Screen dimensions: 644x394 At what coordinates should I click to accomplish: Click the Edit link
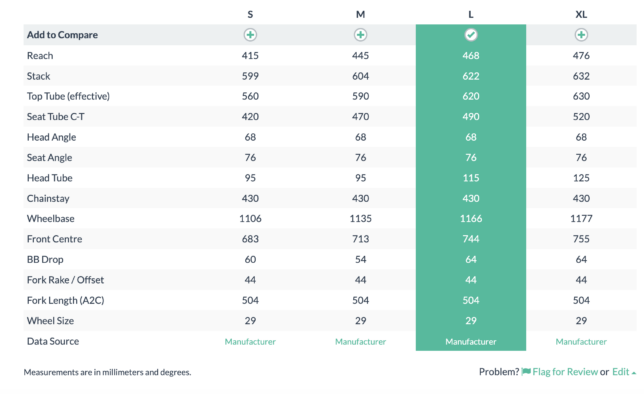[x=620, y=372]
